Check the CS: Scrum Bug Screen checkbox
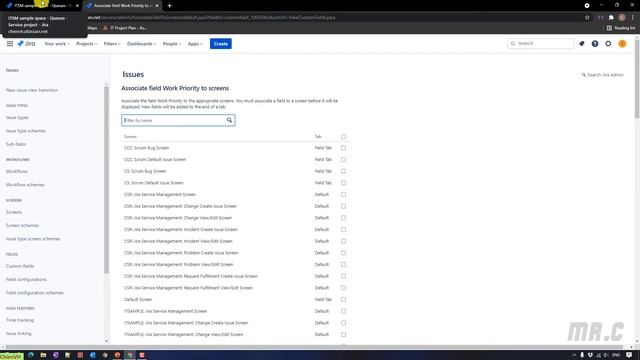 click(x=343, y=171)
